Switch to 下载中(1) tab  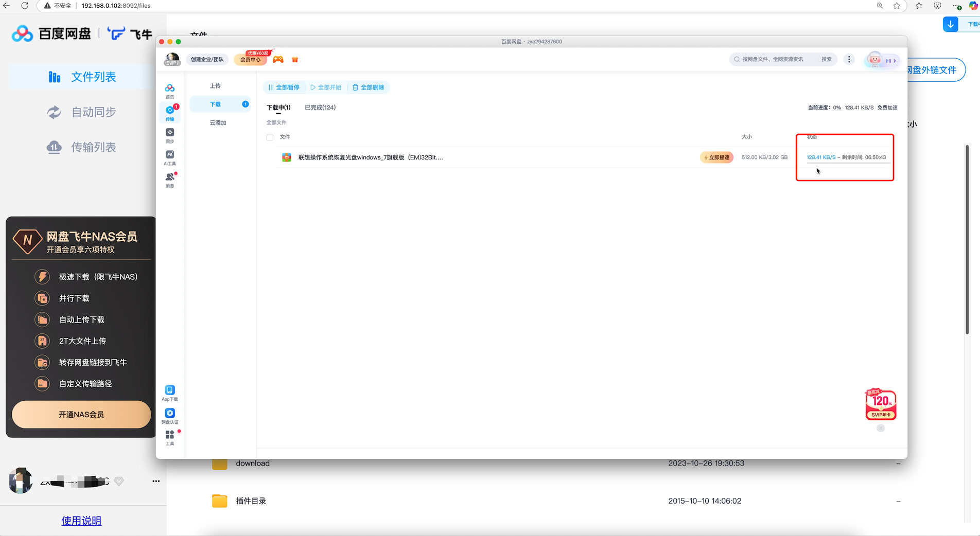point(278,108)
